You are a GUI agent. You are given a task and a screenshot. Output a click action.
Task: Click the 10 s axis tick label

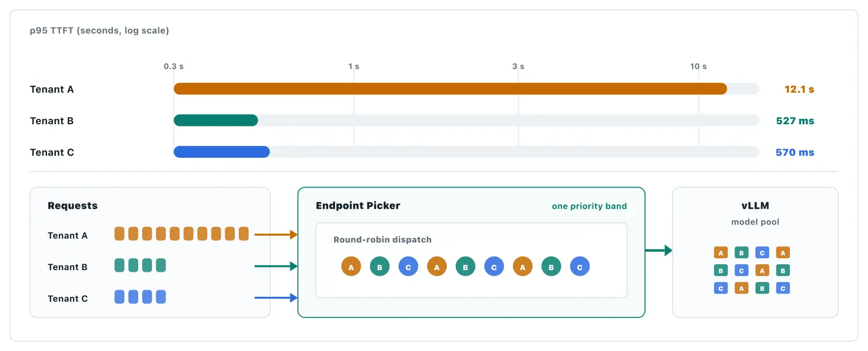698,66
